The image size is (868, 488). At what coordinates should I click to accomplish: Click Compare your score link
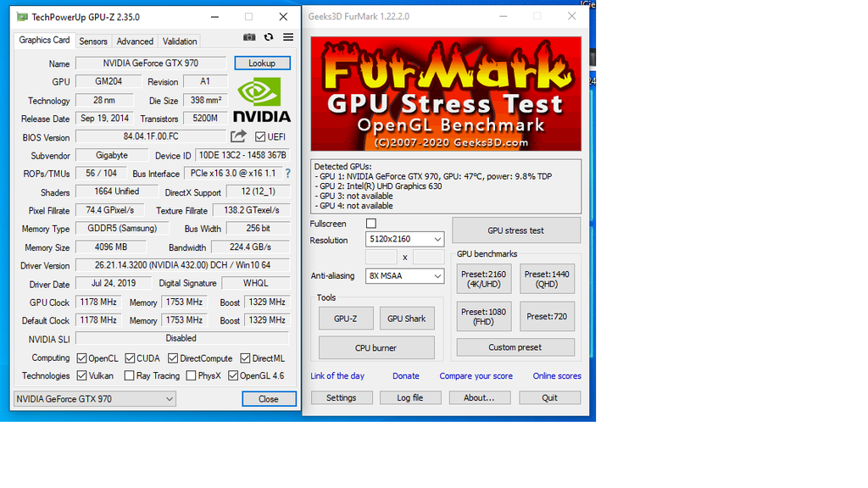click(x=476, y=375)
